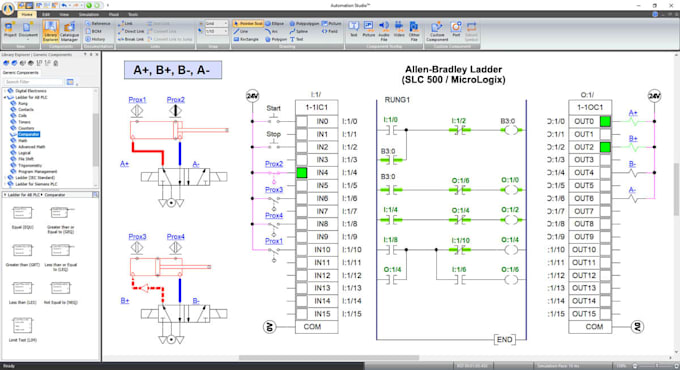The height and width of the screenshot is (370, 680).
Task: Select the Break Link tool
Action: (x=131, y=39)
